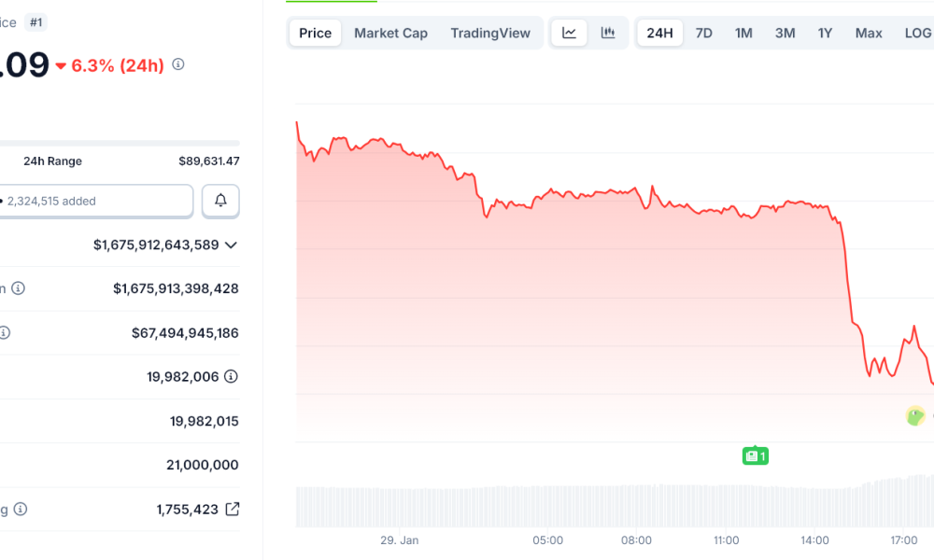Click the green event marker below the chart
934x560 pixels.
756,455
